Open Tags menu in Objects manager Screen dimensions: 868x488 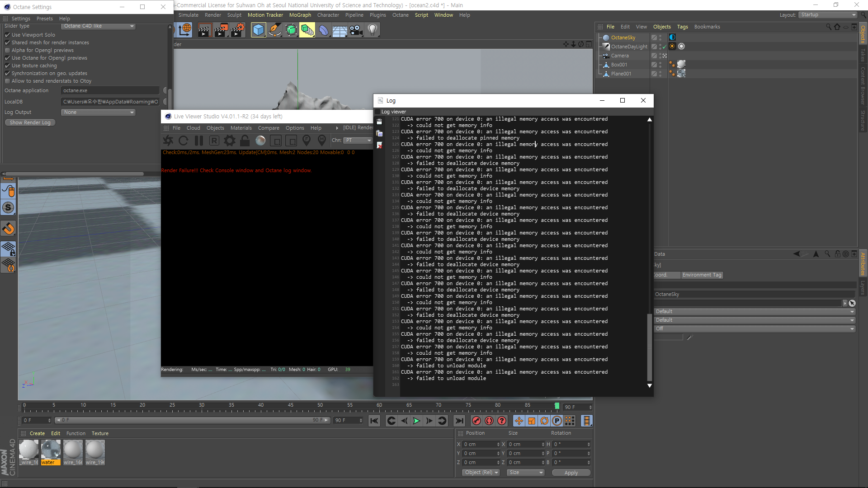[683, 27]
